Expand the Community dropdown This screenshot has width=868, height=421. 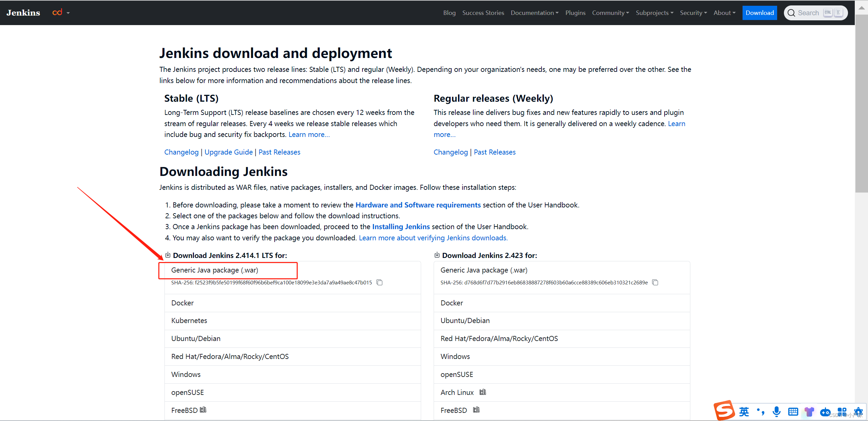(x=610, y=13)
